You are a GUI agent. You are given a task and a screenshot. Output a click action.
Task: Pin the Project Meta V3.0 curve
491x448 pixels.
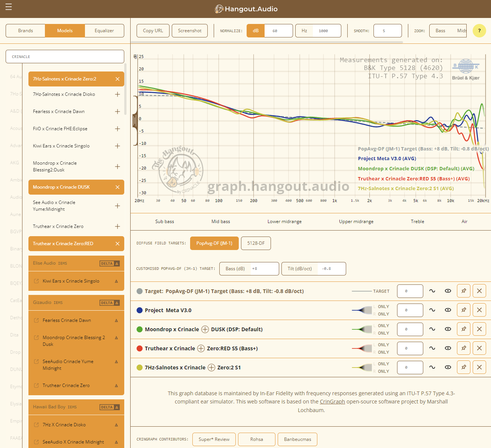pyautogui.click(x=464, y=310)
